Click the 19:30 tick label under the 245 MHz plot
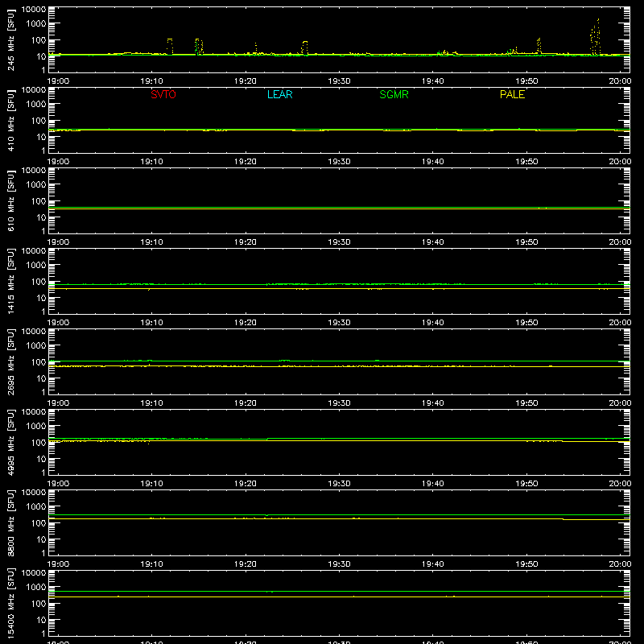The width and height of the screenshot is (644, 644). point(339,81)
